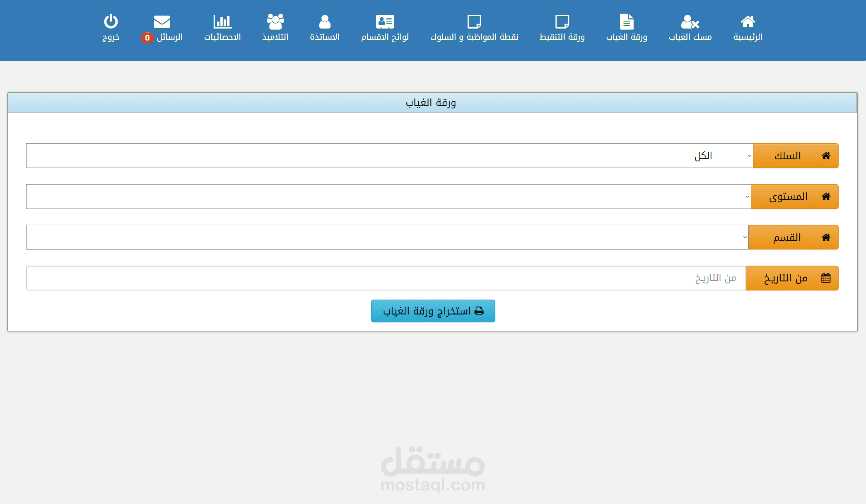This screenshot has height=504, width=866.
Task: Open messages envelope icon
Action: [162, 22]
